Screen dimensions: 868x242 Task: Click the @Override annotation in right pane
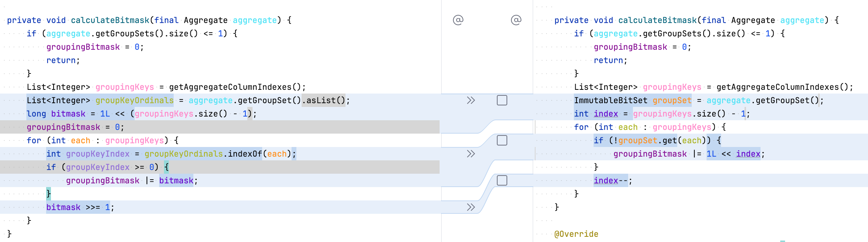576,234
